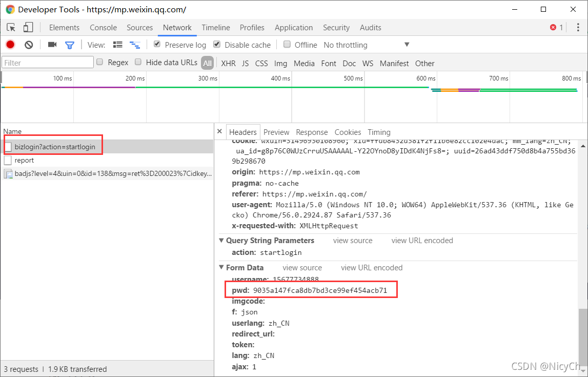Click the 600 ms timeline overview marker
Viewport: 588px width, 377px height.
(x=426, y=78)
